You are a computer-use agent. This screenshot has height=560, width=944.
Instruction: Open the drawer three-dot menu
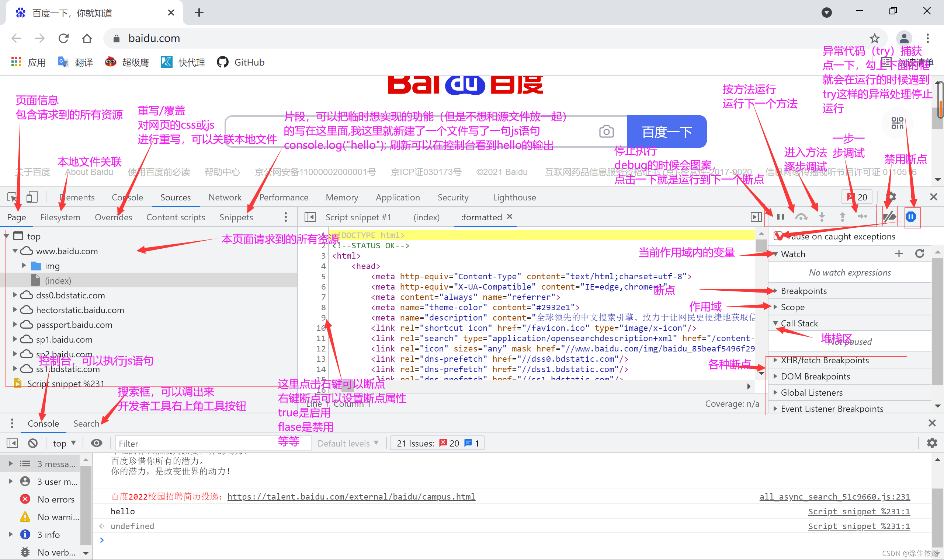(12, 423)
